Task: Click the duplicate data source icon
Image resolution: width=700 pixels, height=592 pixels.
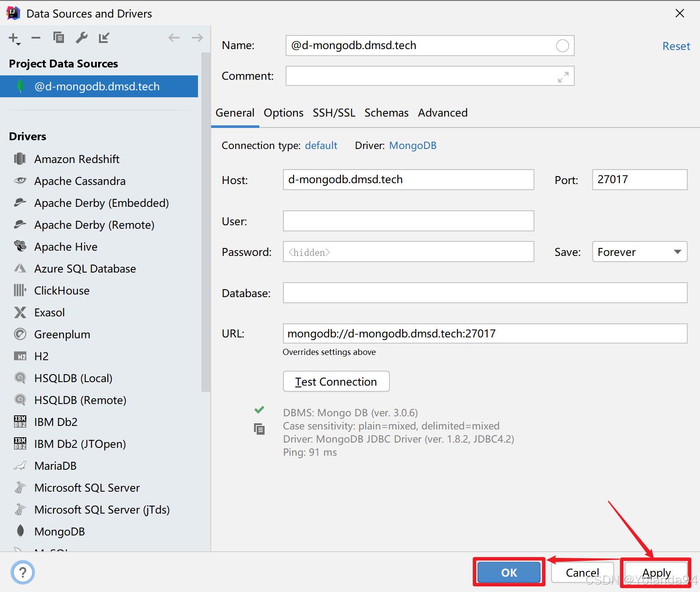Action: (x=59, y=38)
